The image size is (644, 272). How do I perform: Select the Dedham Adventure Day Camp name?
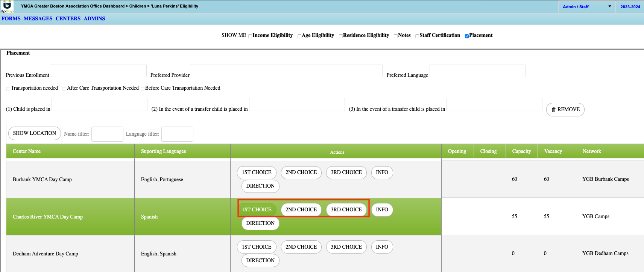tap(46, 254)
